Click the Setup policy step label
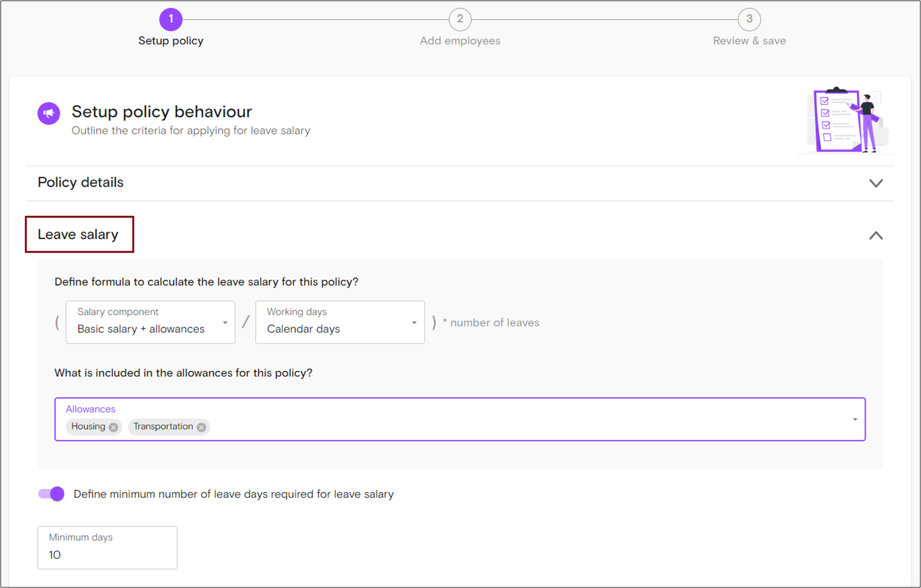 171,41
